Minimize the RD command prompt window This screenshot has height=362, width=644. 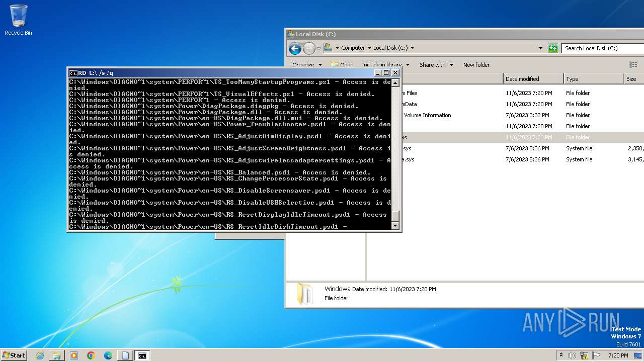(378, 73)
